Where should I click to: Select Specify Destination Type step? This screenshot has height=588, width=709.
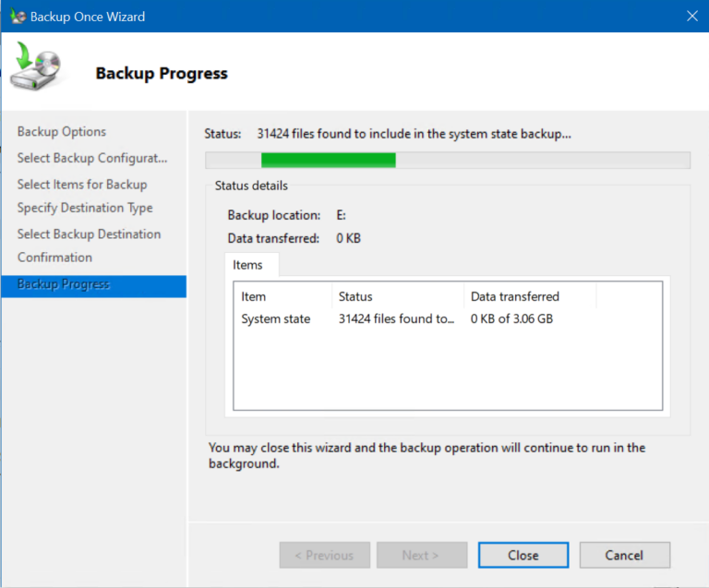pyautogui.click(x=85, y=208)
